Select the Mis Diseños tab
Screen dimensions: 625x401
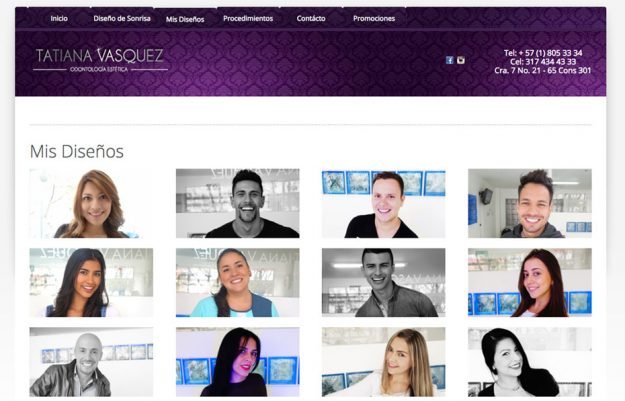tap(185, 19)
